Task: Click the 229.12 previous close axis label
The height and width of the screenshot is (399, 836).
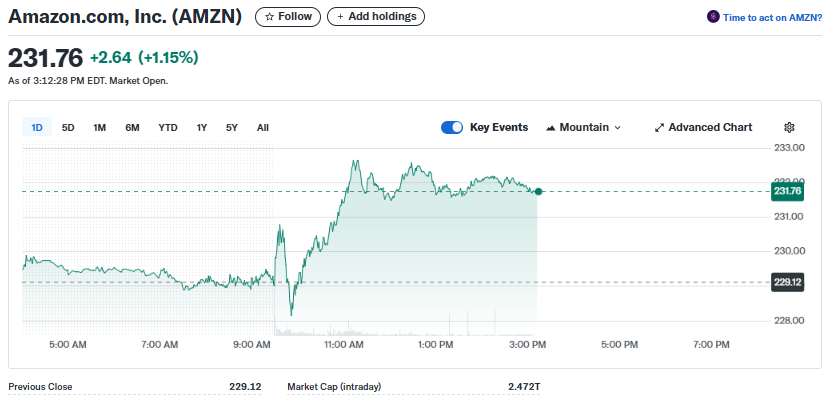Action: (x=787, y=282)
